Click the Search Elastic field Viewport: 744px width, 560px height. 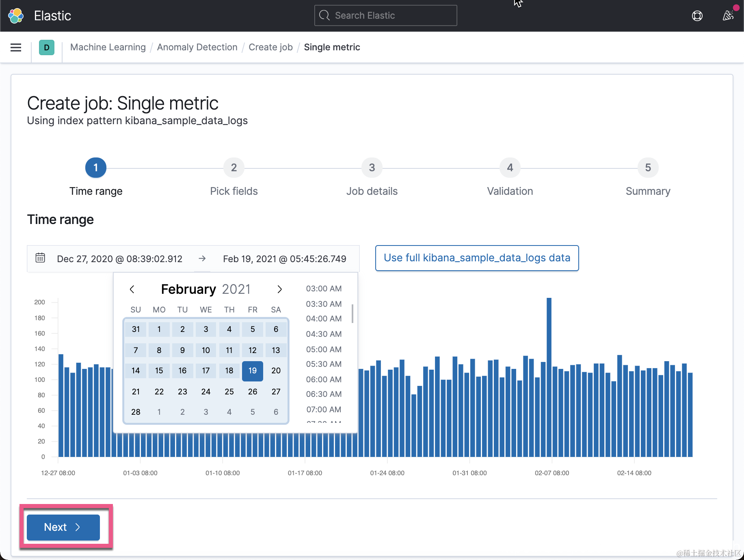tap(386, 15)
